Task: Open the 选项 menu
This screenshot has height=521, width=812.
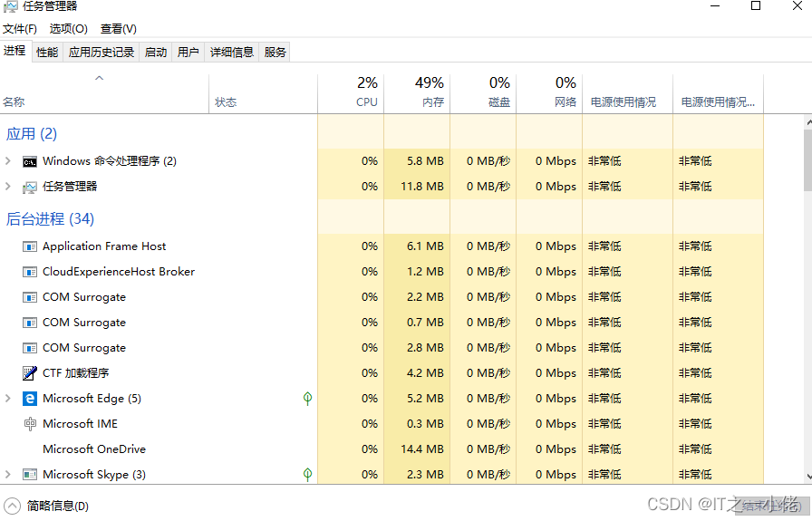Action: coord(69,29)
